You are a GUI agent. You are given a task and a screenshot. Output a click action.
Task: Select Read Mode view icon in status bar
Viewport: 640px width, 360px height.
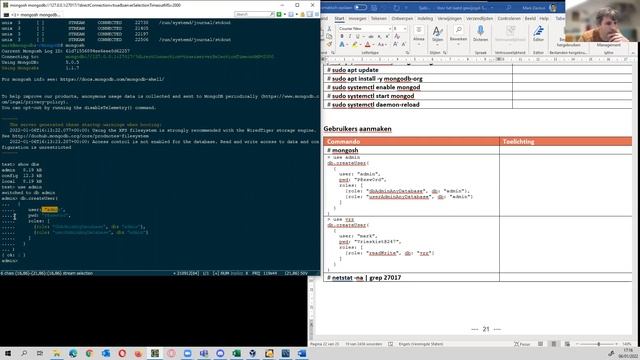tap(540, 344)
